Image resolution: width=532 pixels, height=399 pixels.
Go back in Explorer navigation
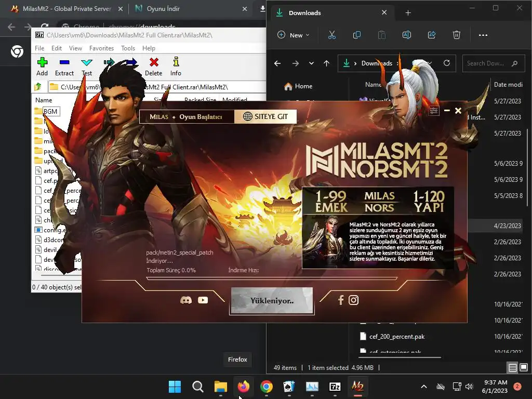pyautogui.click(x=277, y=63)
